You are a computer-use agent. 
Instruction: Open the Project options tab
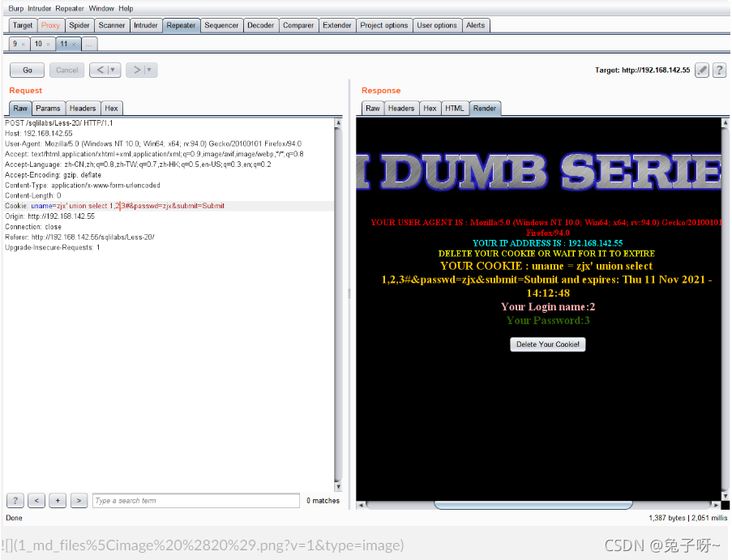(x=383, y=25)
